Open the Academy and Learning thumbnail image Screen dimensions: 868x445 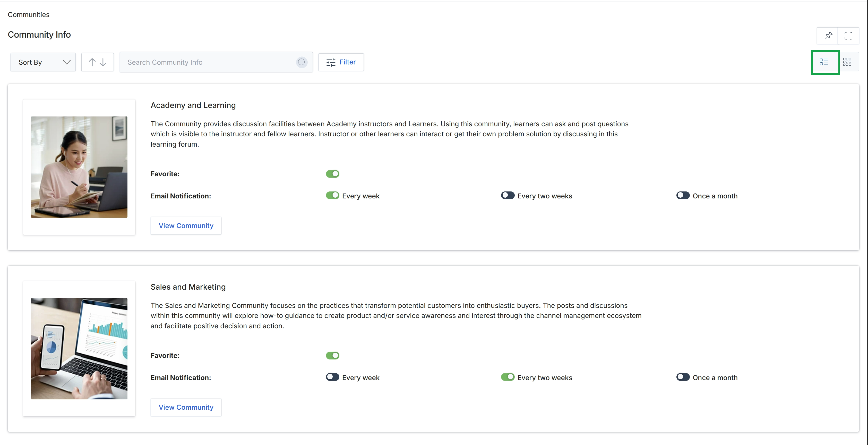tap(79, 167)
